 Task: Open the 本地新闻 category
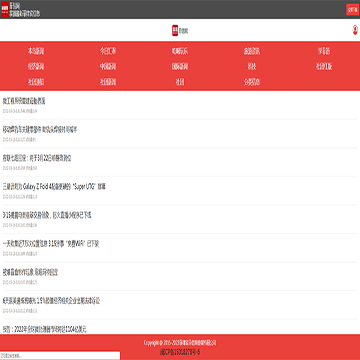click(x=36, y=51)
